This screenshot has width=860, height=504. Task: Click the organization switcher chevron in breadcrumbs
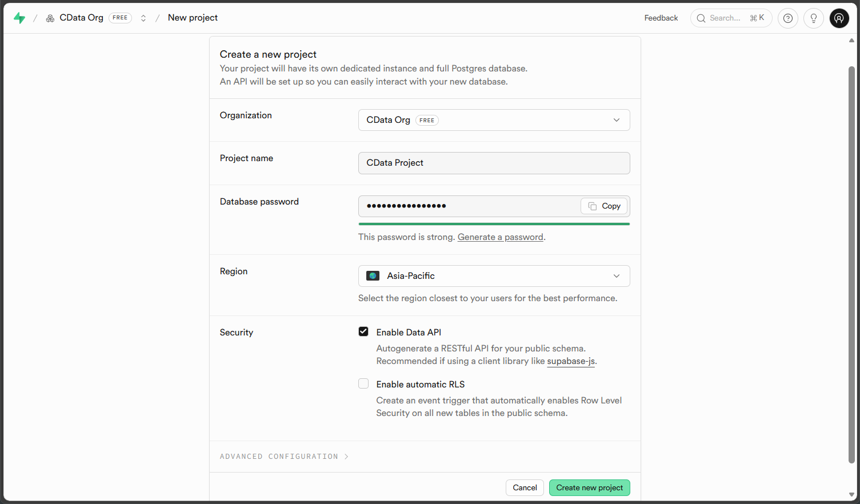(x=143, y=18)
